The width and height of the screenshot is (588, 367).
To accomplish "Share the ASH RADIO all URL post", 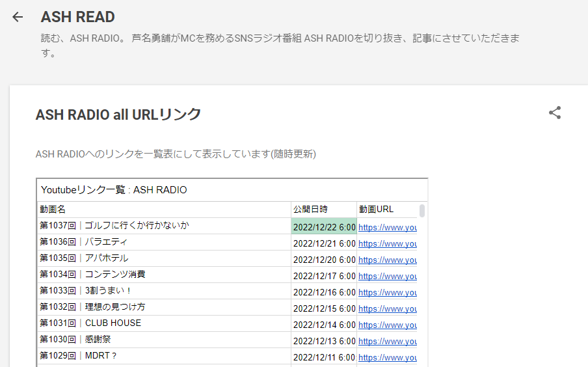I will pos(555,113).
